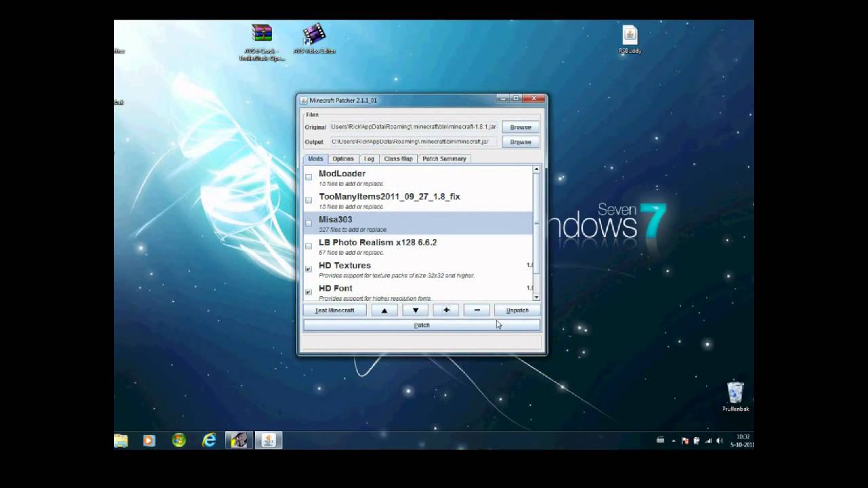Viewport: 868px width, 488px height.
Task: Switch to the Options tab
Action: coord(343,159)
